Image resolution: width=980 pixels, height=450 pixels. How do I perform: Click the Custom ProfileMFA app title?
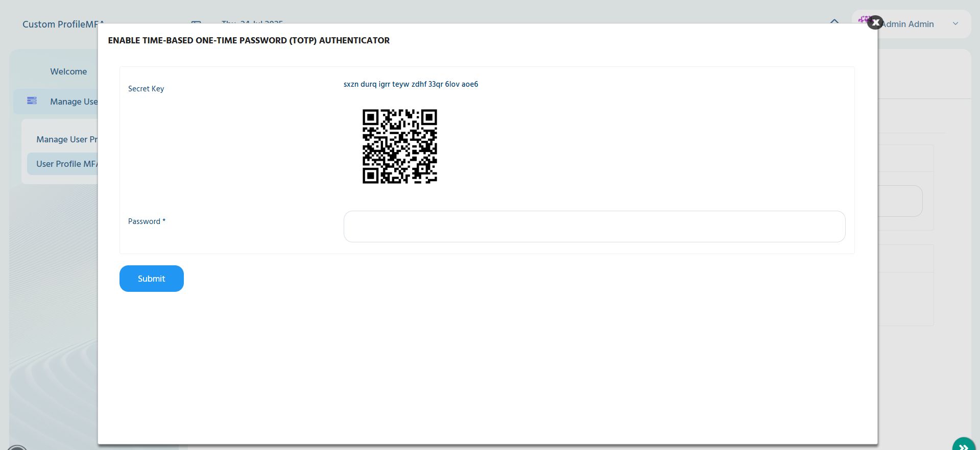pyautogui.click(x=63, y=24)
